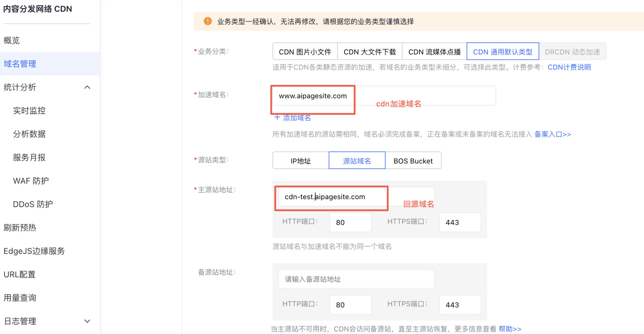
Task: Open the CDN计费说明 link
Action: point(569,67)
